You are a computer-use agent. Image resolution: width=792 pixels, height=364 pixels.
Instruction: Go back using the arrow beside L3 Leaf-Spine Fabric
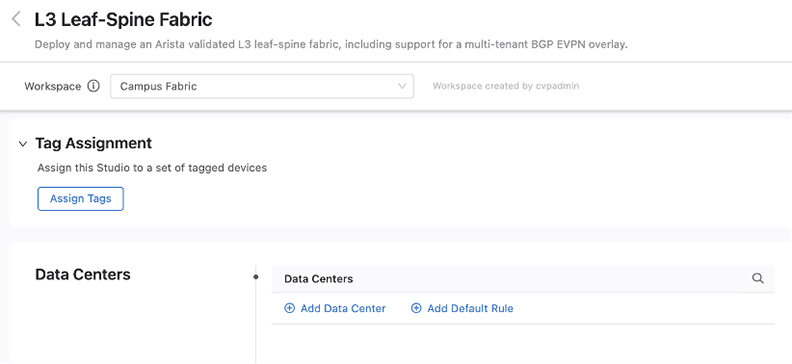click(x=16, y=20)
